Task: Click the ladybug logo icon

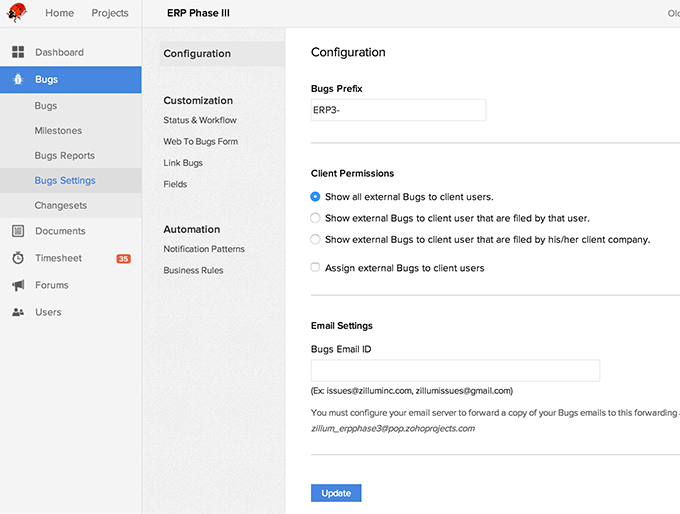Action: [x=17, y=13]
